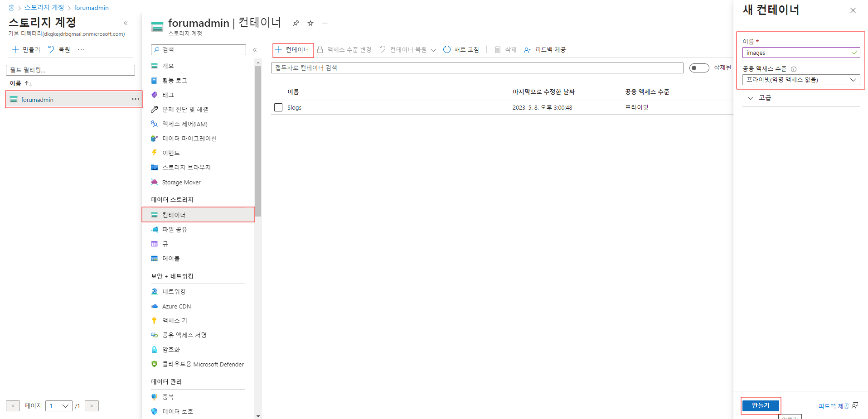Click the + 컨테이너 button
868x419 pixels.
[293, 50]
